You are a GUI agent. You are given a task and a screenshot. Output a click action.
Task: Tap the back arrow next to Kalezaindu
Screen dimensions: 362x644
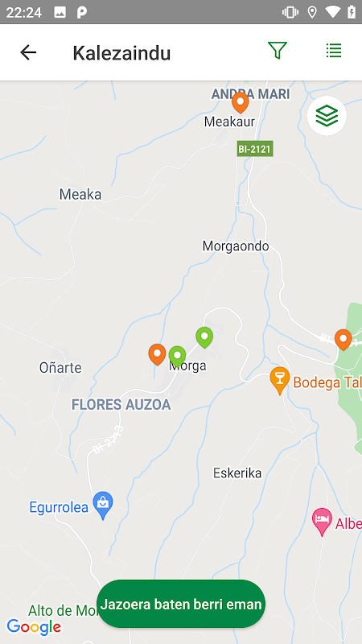point(28,52)
